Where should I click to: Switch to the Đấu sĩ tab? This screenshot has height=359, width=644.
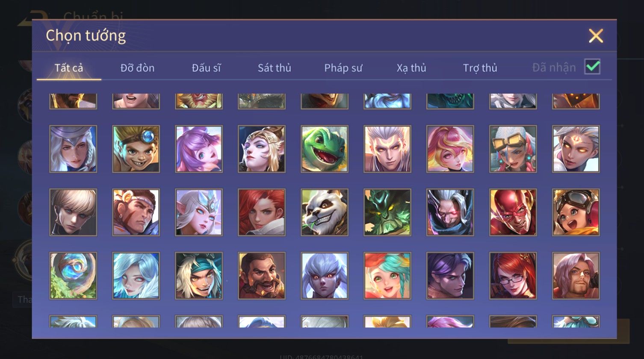tap(206, 68)
